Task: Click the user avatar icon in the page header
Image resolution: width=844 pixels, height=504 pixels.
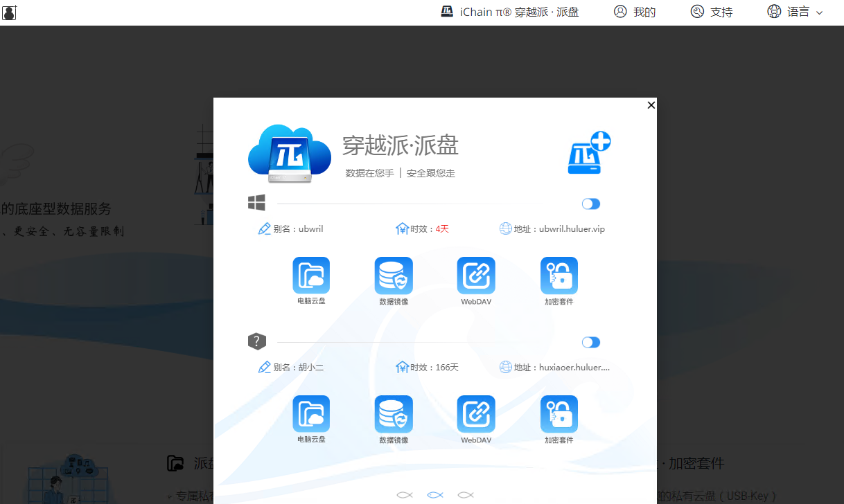Action: coord(10,12)
